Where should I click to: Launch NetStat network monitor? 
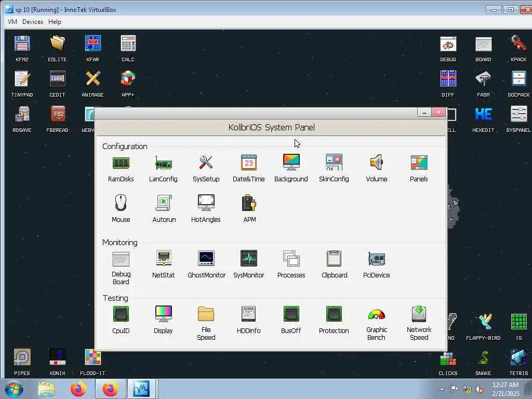point(164,264)
